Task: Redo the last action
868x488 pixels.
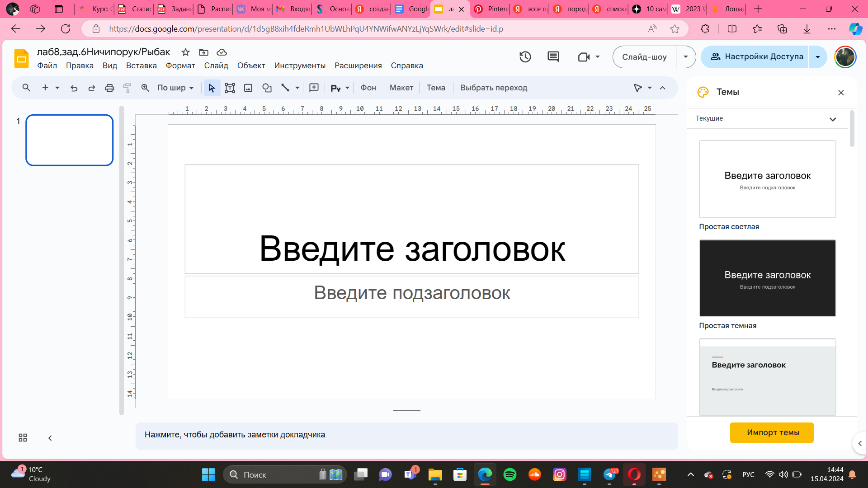Action: coord(91,88)
